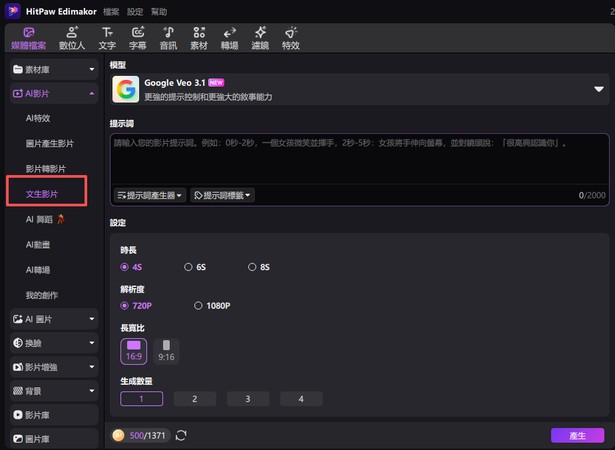Open AI 舞蹈 in the sidebar
Image resolution: width=615 pixels, height=450 pixels.
(x=45, y=219)
